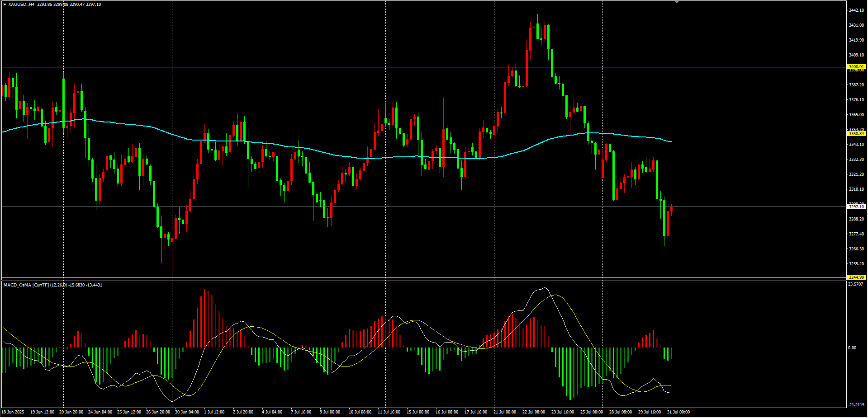
Task: Click the 19 Jun 12:00 time label
Action: pyautogui.click(x=42, y=412)
